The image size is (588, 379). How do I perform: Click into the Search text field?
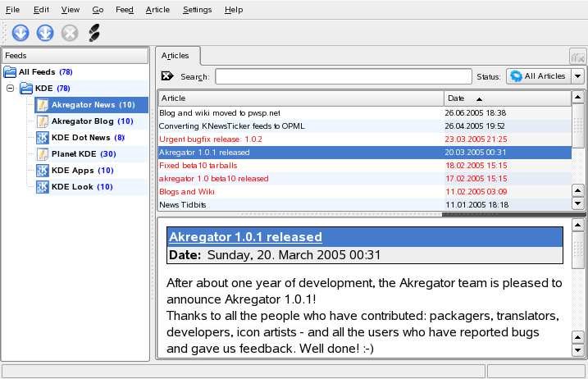point(343,76)
